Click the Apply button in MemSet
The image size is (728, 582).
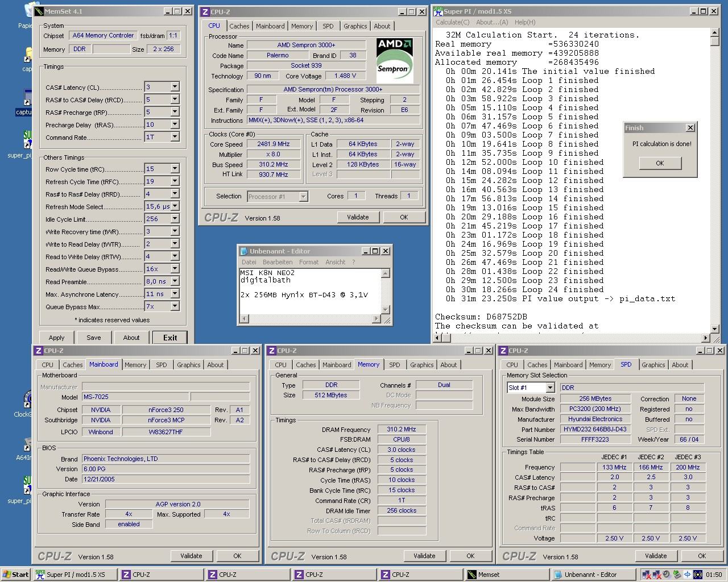click(x=56, y=338)
